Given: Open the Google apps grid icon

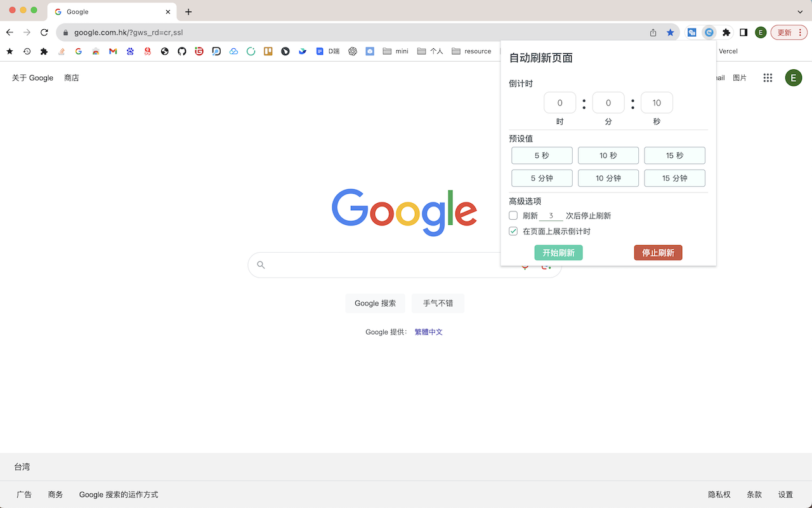Looking at the screenshot, I should (768, 77).
